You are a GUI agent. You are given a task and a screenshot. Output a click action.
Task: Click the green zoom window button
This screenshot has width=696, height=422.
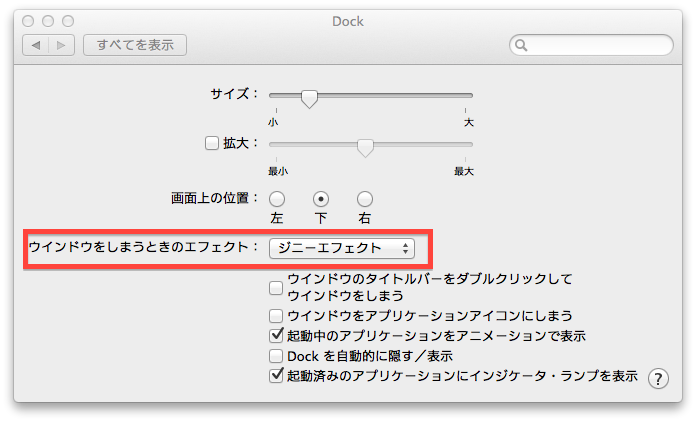[68, 21]
